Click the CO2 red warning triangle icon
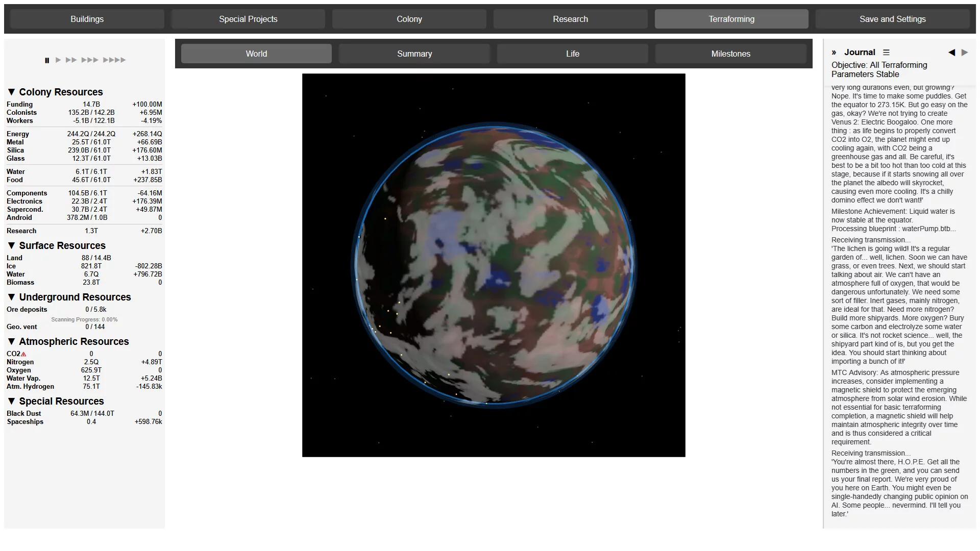The image size is (980, 551). tap(23, 354)
